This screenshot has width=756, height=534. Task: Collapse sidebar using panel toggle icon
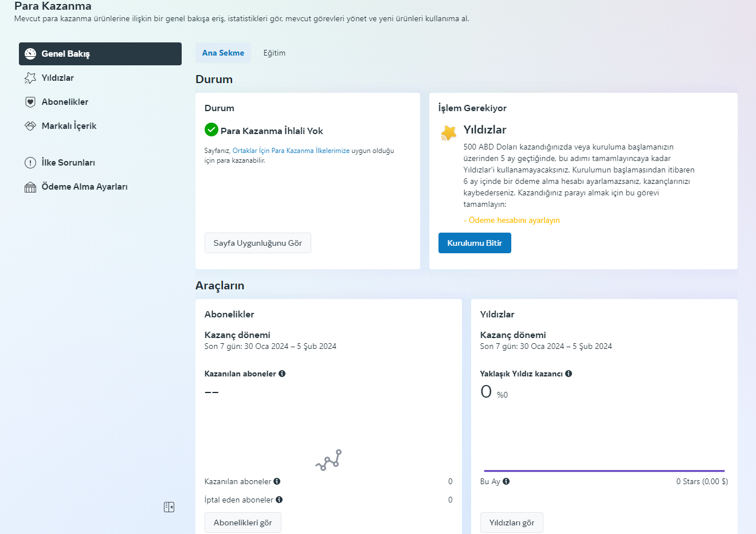pyautogui.click(x=169, y=507)
